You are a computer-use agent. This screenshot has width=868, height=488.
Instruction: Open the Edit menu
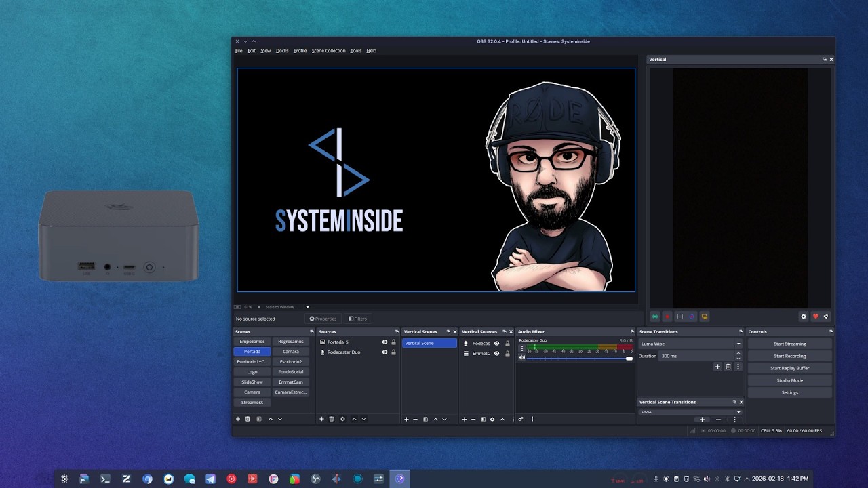click(252, 51)
